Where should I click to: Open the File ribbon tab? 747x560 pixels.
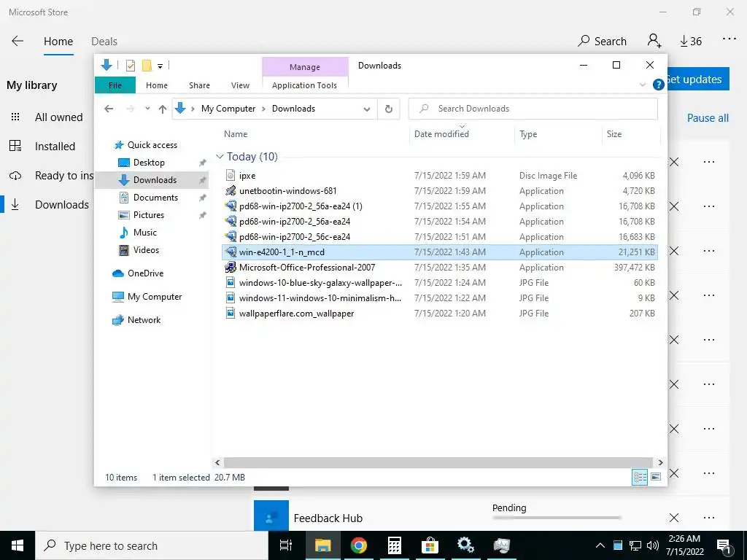pyautogui.click(x=115, y=85)
